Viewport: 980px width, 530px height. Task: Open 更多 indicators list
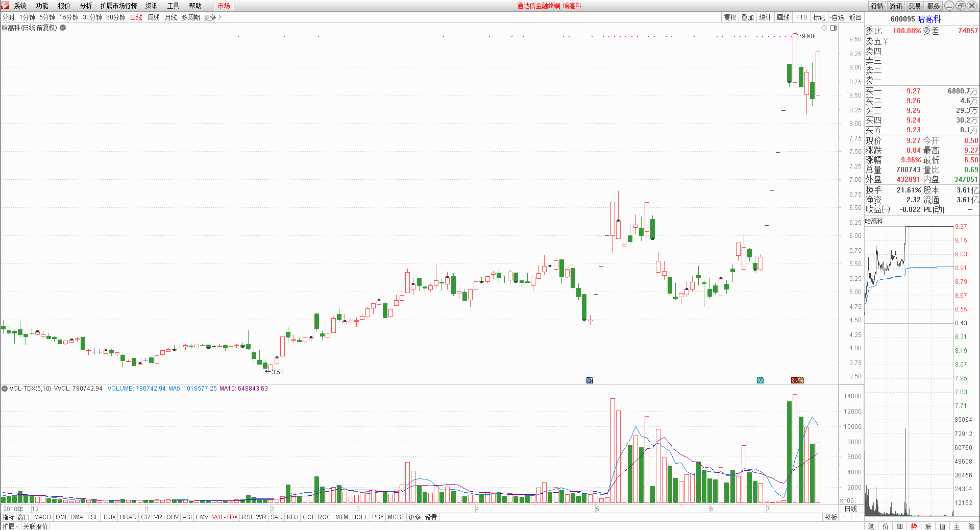click(x=414, y=517)
